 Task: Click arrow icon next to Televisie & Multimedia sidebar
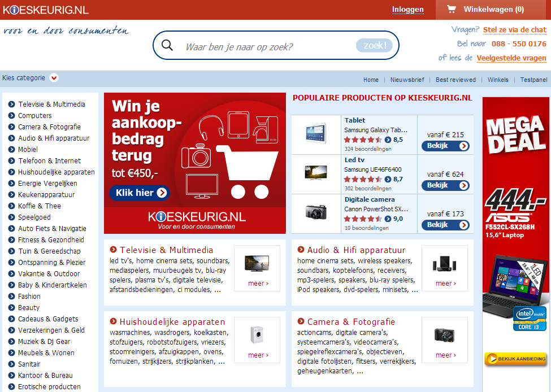pyautogui.click(x=12, y=104)
